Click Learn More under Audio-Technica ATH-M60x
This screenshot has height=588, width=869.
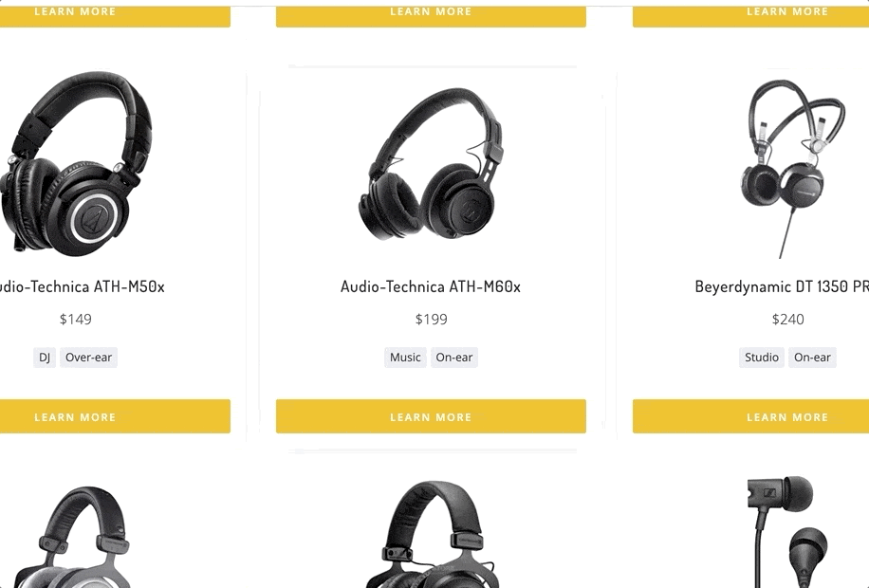click(431, 416)
